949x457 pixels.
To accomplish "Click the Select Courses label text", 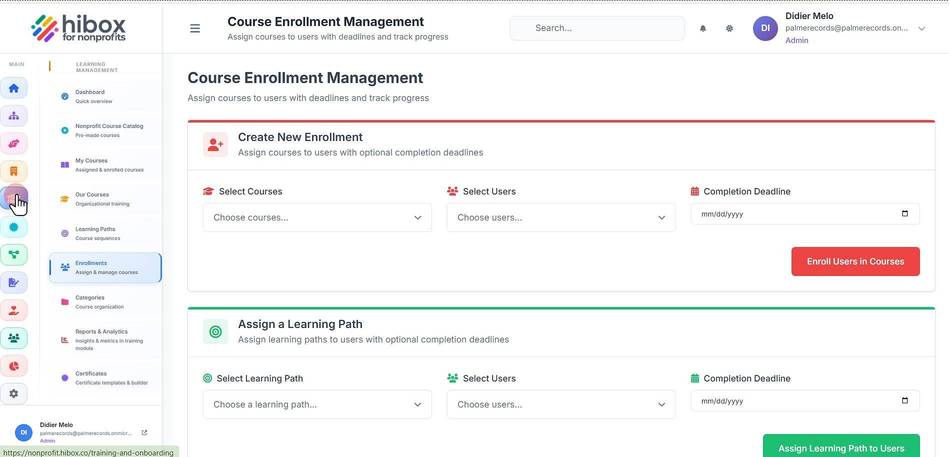I will click(251, 191).
